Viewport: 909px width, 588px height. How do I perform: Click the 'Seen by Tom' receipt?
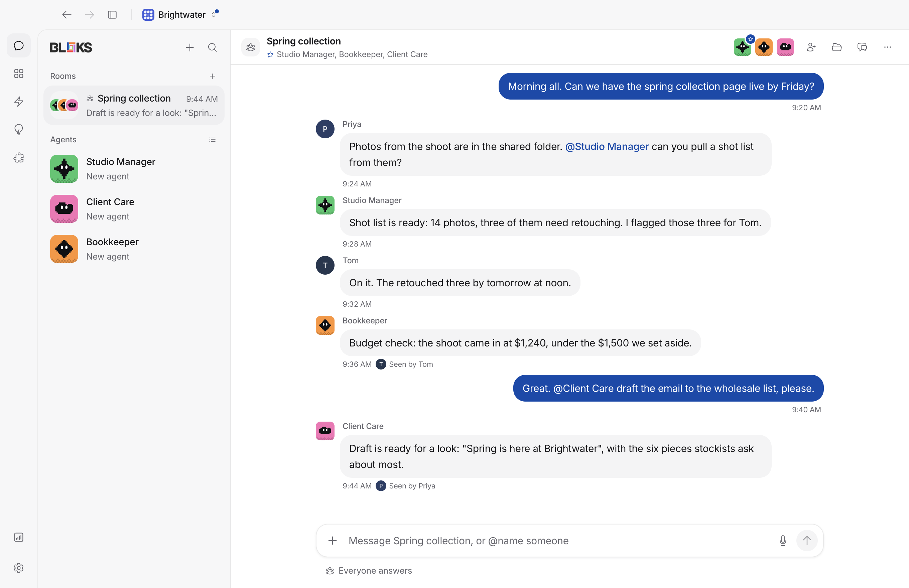[405, 364]
